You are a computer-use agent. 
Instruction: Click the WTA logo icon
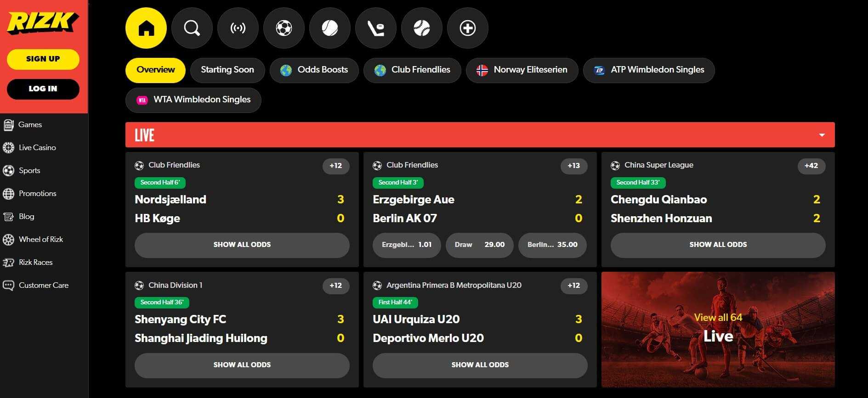[142, 100]
